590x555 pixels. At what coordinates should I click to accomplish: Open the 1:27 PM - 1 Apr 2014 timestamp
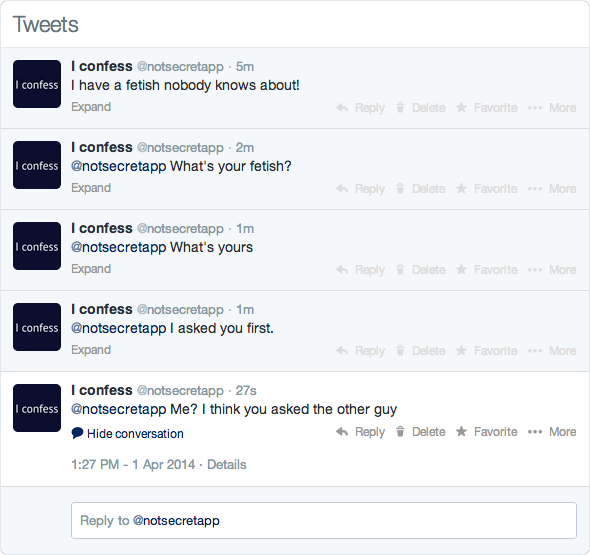click(133, 464)
